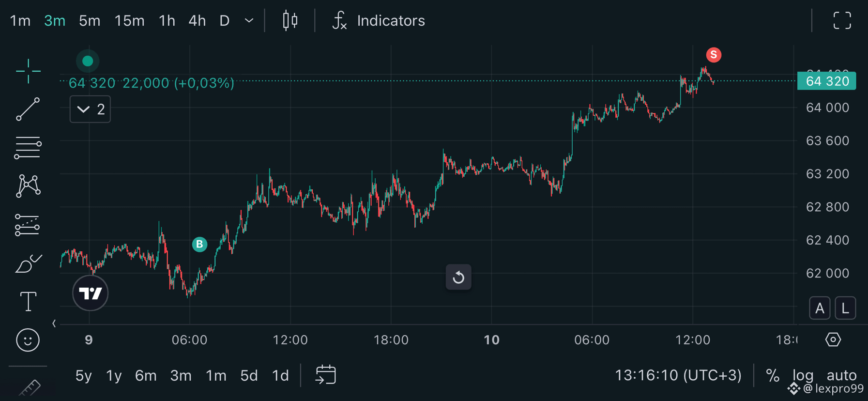
Task: Switch to the D daily interval
Action: click(224, 21)
